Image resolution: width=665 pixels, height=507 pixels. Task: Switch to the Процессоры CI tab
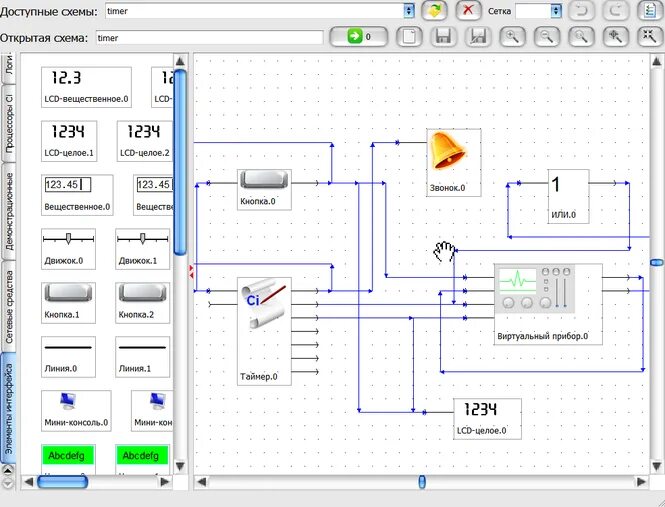[x=8, y=124]
